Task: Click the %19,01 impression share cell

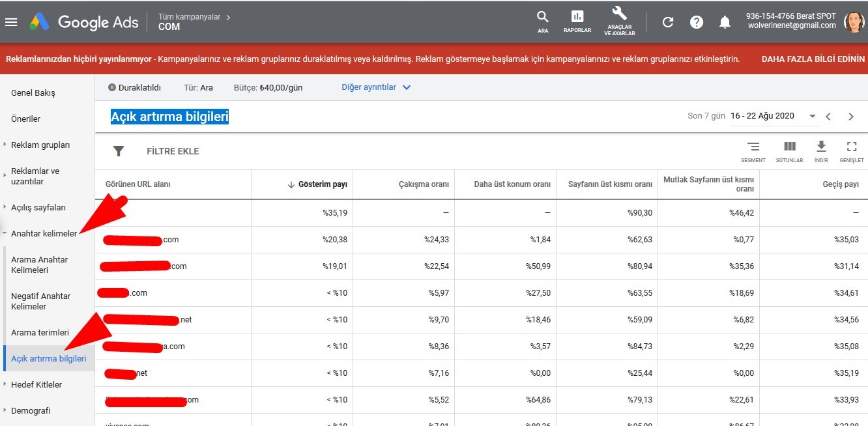Action: pyautogui.click(x=335, y=266)
